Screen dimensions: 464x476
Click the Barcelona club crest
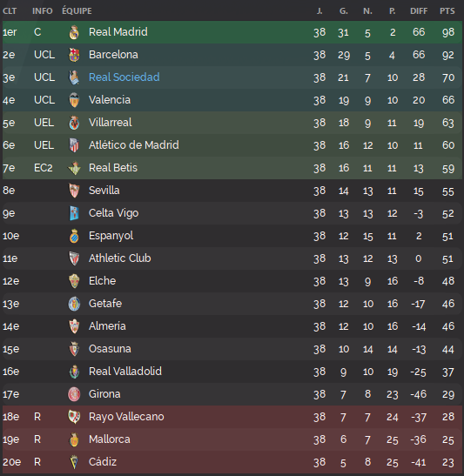(74, 55)
